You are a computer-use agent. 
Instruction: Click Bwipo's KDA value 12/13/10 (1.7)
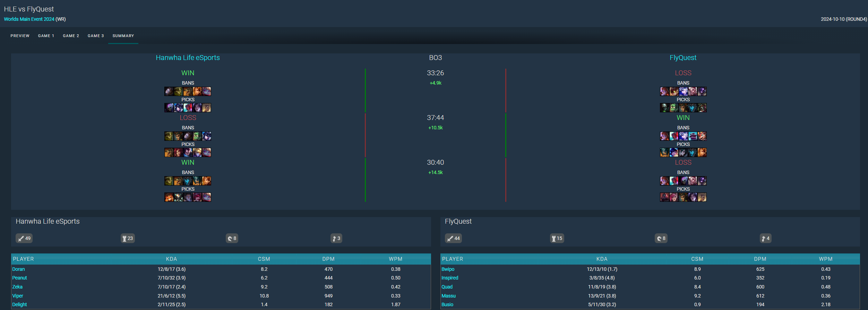[602, 269]
